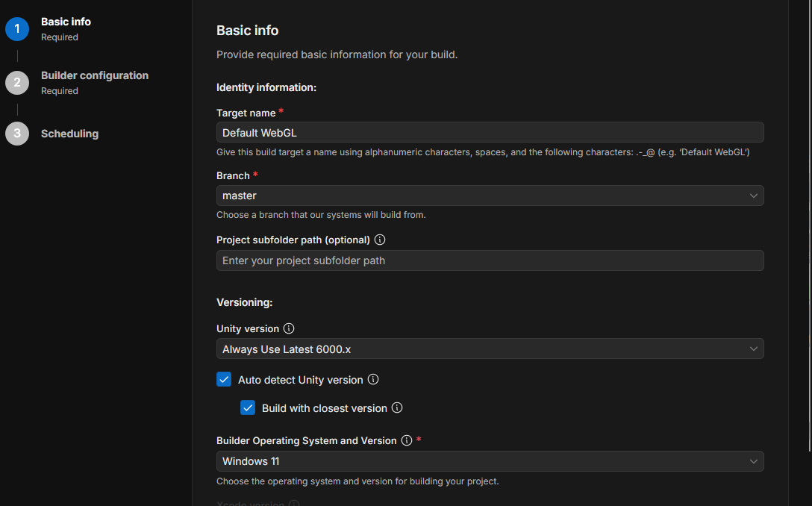The image size is (812, 506).
Task: Click the page vertical scrollbar
Action: (810, 226)
